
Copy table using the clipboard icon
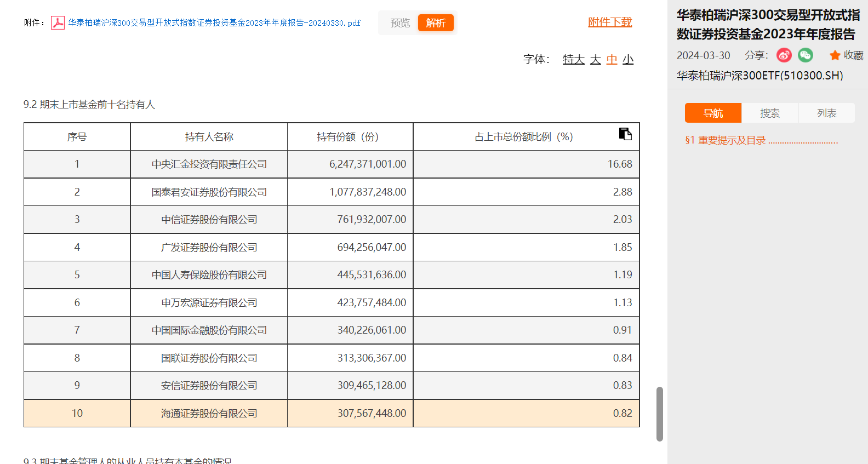(625, 134)
